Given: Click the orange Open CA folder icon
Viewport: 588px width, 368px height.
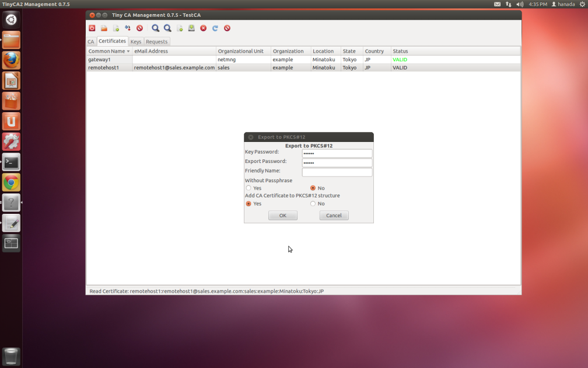Looking at the screenshot, I should pos(104,28).
